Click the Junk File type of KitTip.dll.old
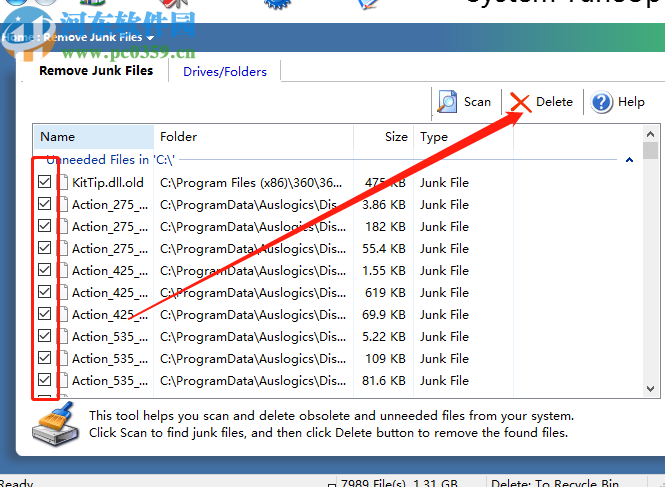 (x=444, y=183)
